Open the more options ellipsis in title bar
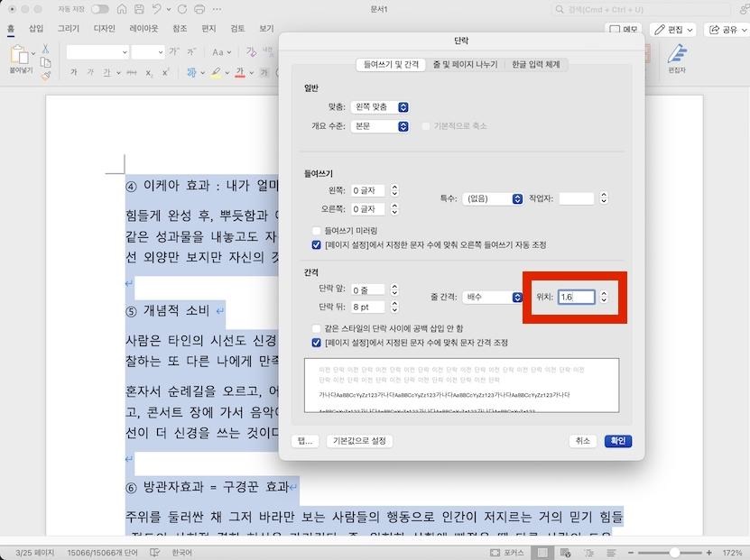The width and height of the screenshot is (750, 560). pos(217,9)
